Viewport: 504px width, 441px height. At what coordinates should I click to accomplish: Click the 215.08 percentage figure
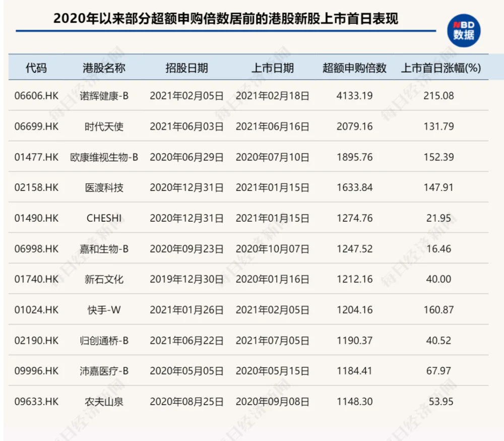tap(439, 95)
